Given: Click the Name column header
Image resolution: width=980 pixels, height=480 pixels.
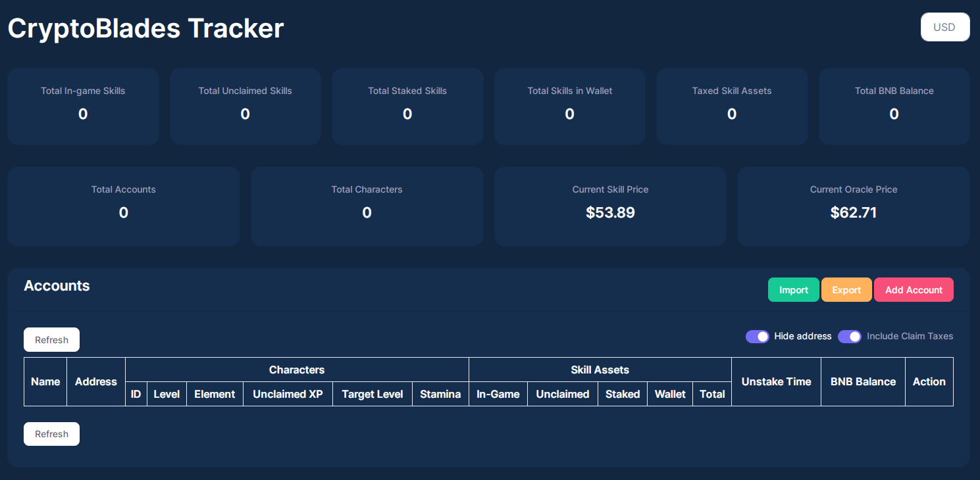Looking at the screenshot, I should (x=45, y=381).
